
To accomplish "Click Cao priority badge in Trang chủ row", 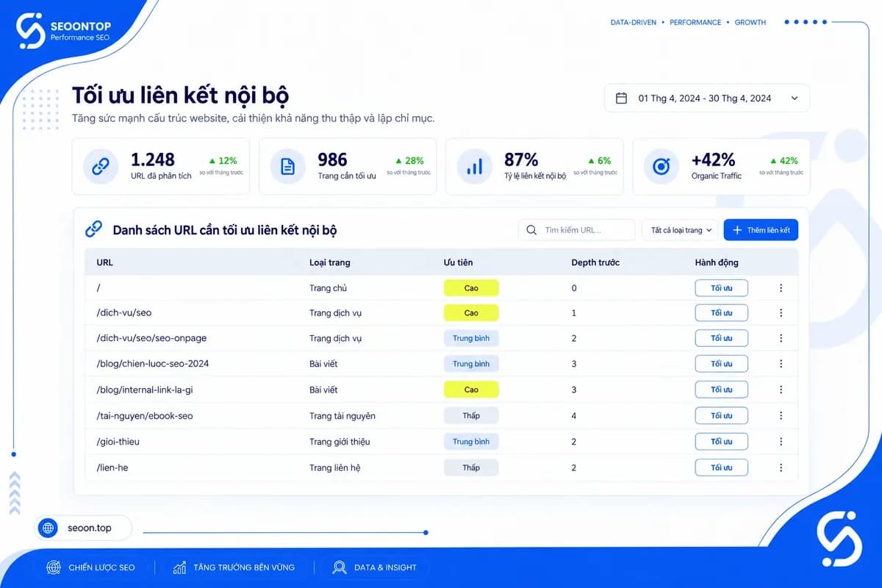I will [471, 288].
